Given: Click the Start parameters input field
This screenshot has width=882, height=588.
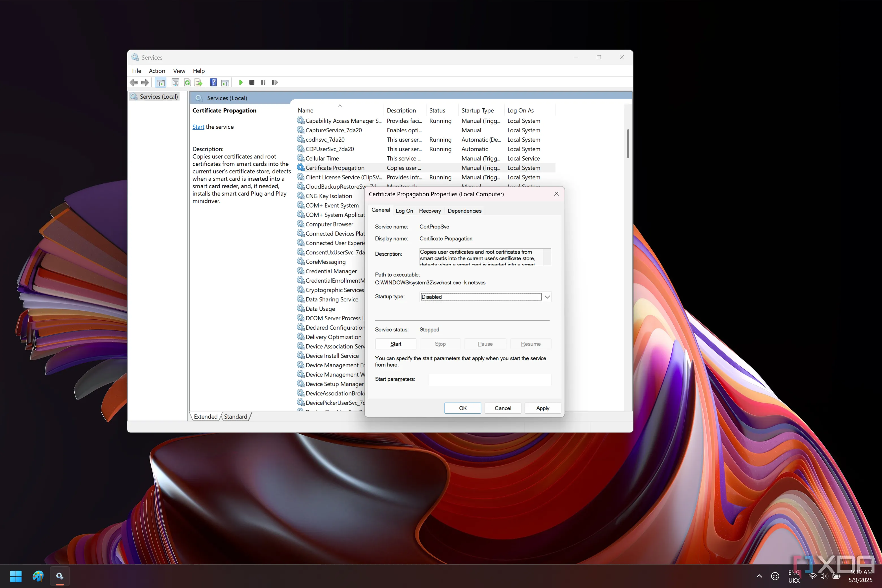Looking at the screenshot, I should tap(490, 379).
